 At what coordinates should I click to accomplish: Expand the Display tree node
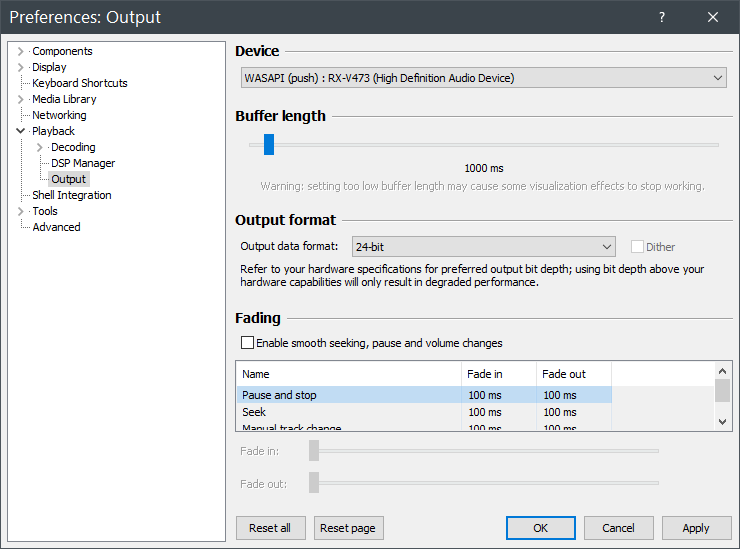(20, 67)
